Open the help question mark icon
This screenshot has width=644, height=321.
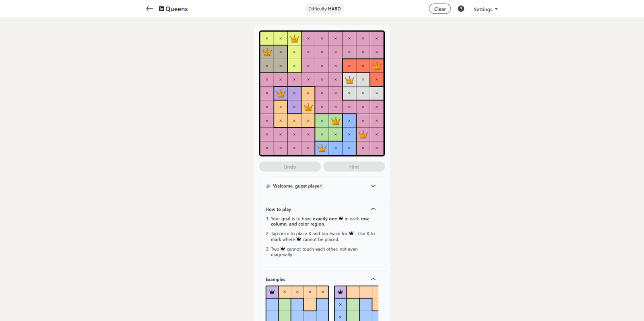pos(461,9)
